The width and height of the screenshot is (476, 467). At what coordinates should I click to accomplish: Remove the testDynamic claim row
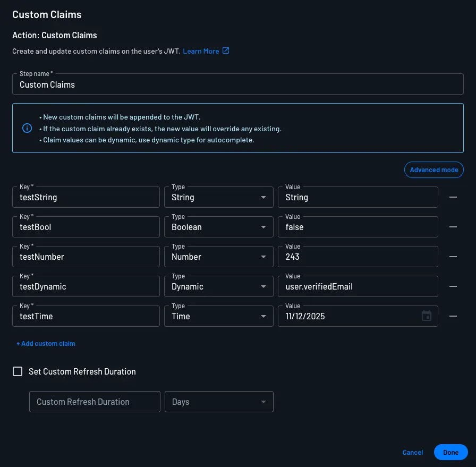click(x=453, y=286)
